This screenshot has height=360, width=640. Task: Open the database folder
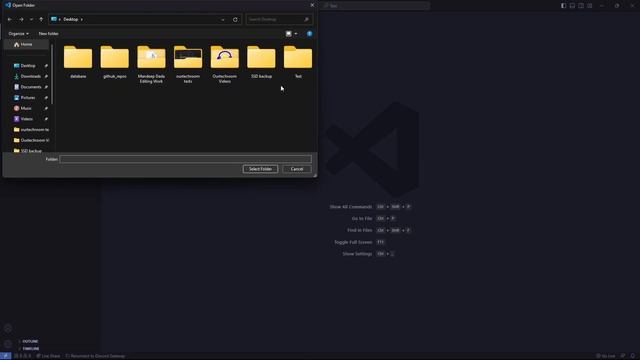click(x=78, y=62)
